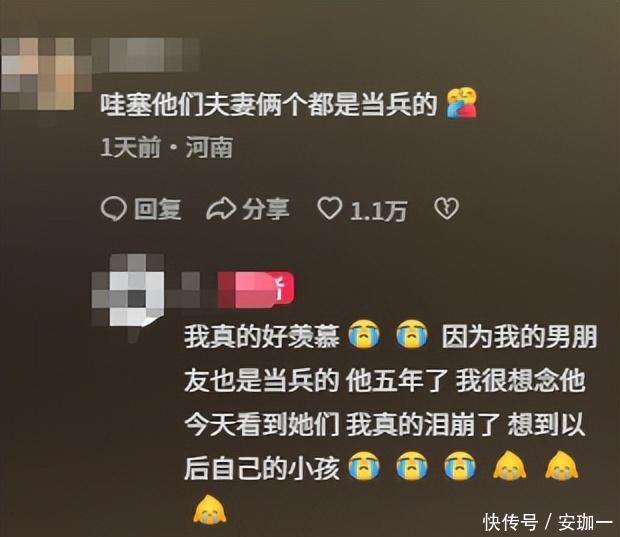Viewport: 620px width, 537px height.
Task: Open the first commenter's blurred avatar
Action: (38, 74)
